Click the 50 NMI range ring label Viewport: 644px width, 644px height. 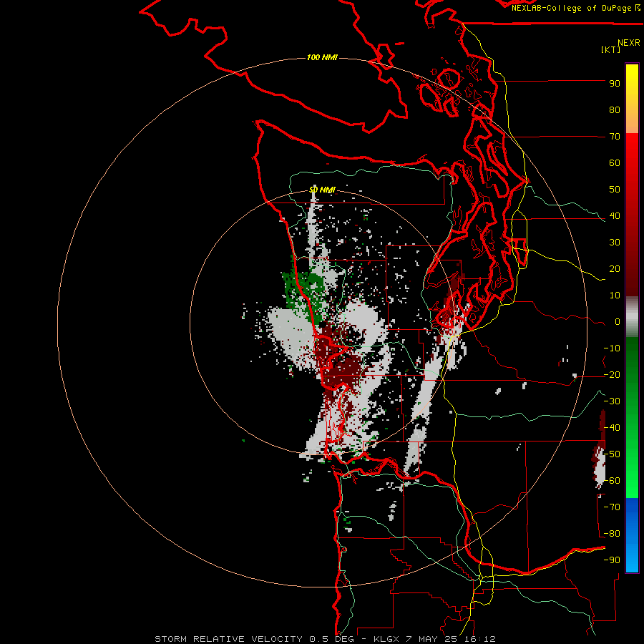click(322, 190)
